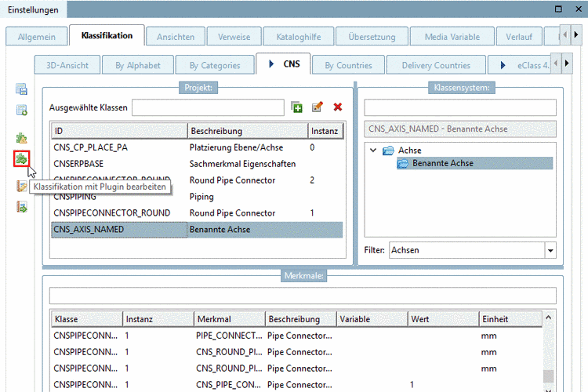
Task: Sort Merkmale table by Einheit column
Action: [510, 319]
